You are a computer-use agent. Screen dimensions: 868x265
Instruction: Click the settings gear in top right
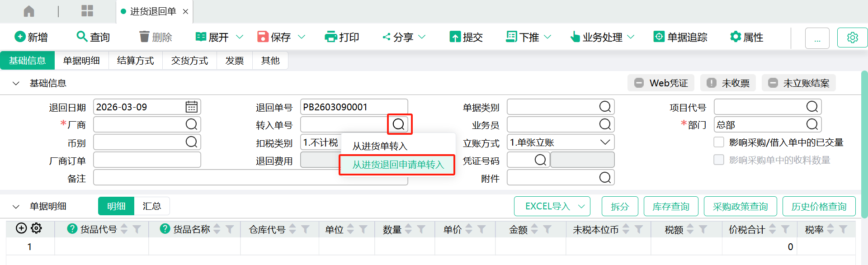[852, 38]
